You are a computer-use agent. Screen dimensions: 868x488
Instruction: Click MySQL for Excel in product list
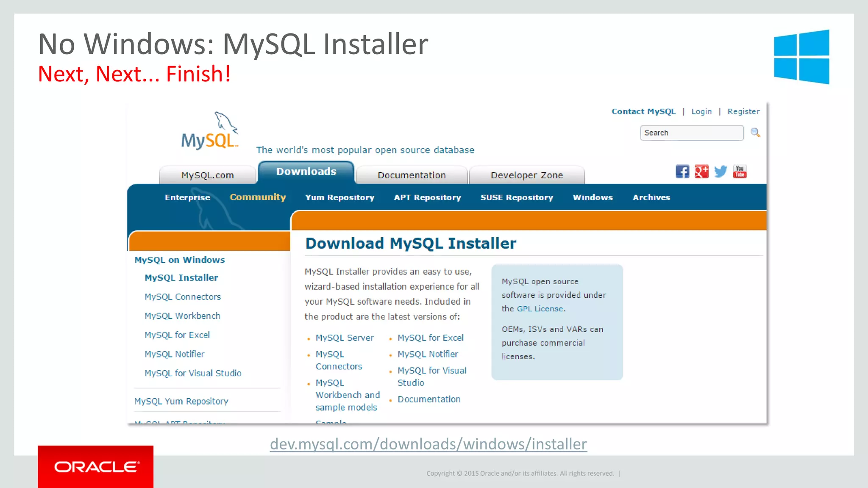pyautogui.click(x=430, y=338)
